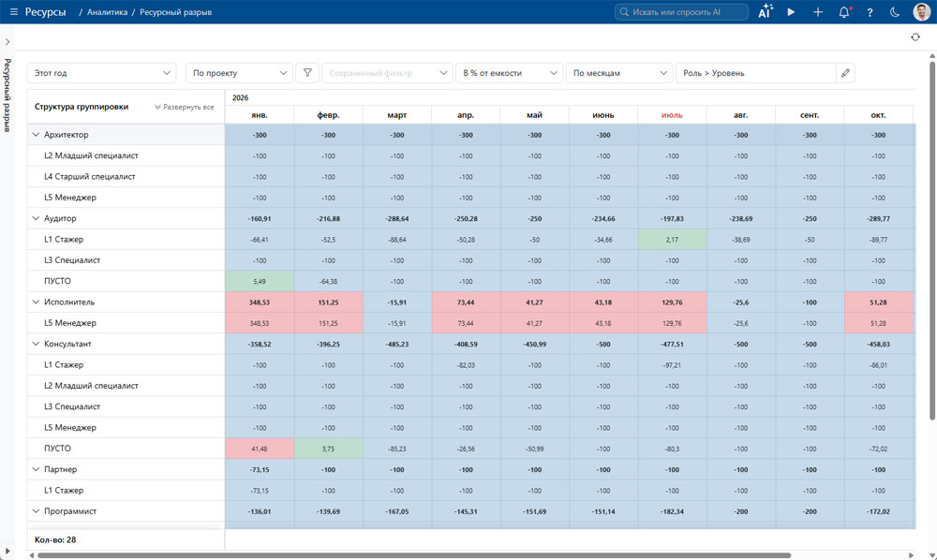Collapse the 'Партнер' group
The image size is (937, 560).
pyautogui.click(x=36, y=469)
